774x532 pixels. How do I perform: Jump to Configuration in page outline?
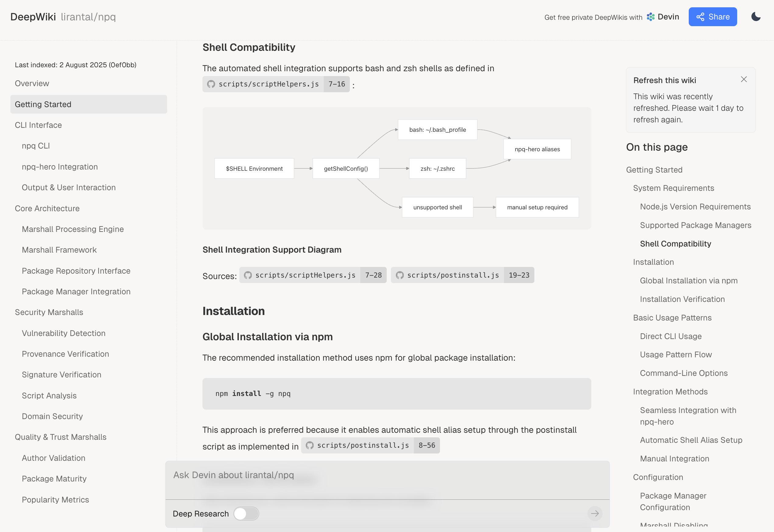coord(658,477)
